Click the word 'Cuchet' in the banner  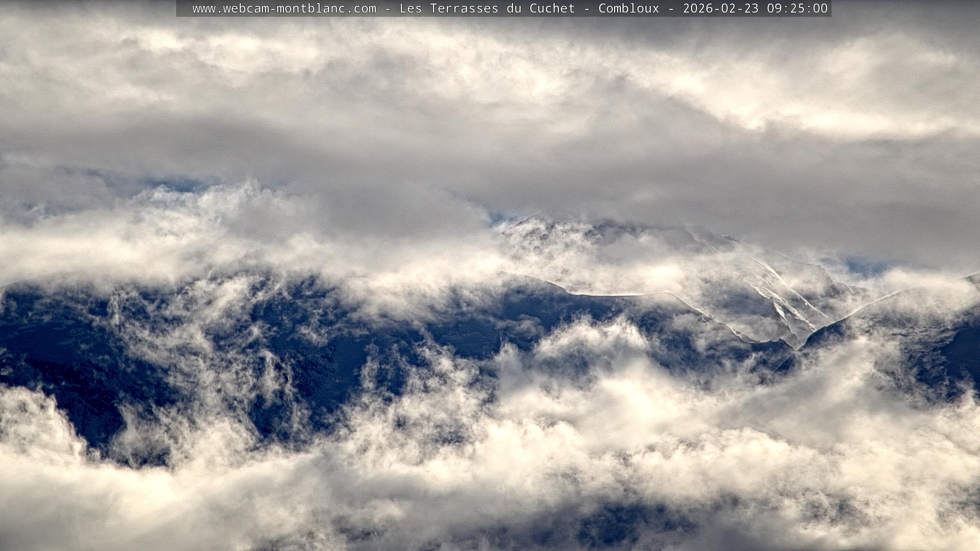click(x=552, y=8)
